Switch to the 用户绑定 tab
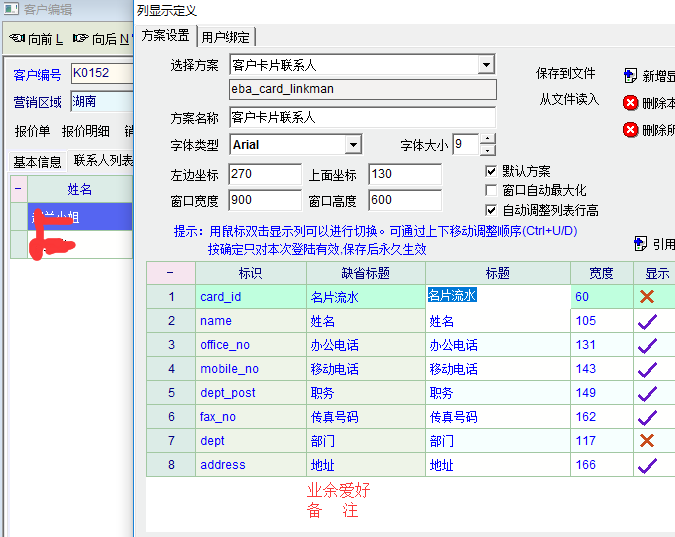Viewport: 675px width, 537px height. 226,37
